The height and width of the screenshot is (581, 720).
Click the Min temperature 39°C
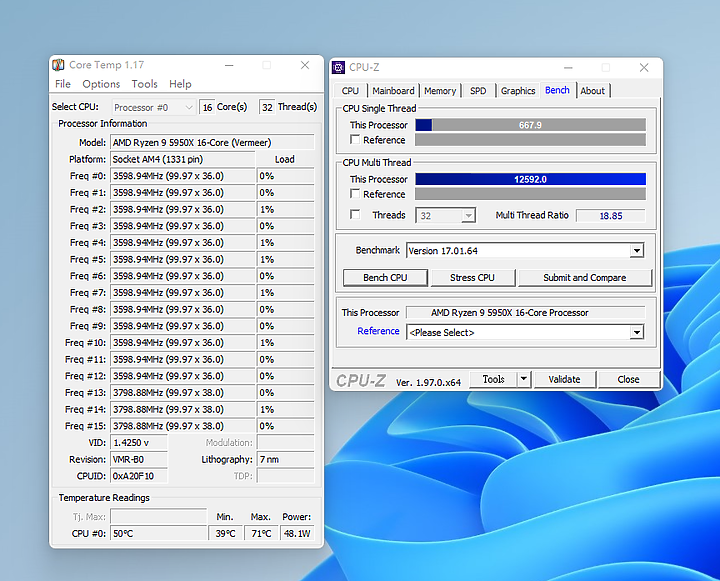point(225,534)
